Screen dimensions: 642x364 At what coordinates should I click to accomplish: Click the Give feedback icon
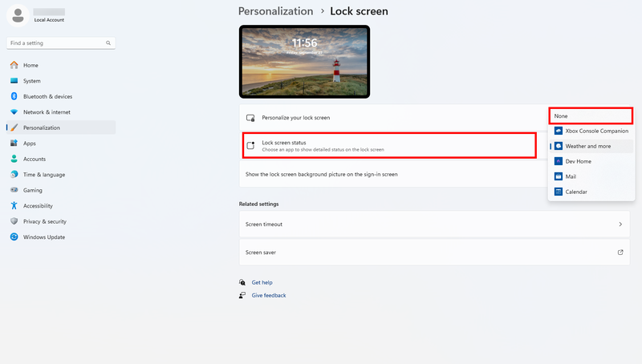click(242, 295)
